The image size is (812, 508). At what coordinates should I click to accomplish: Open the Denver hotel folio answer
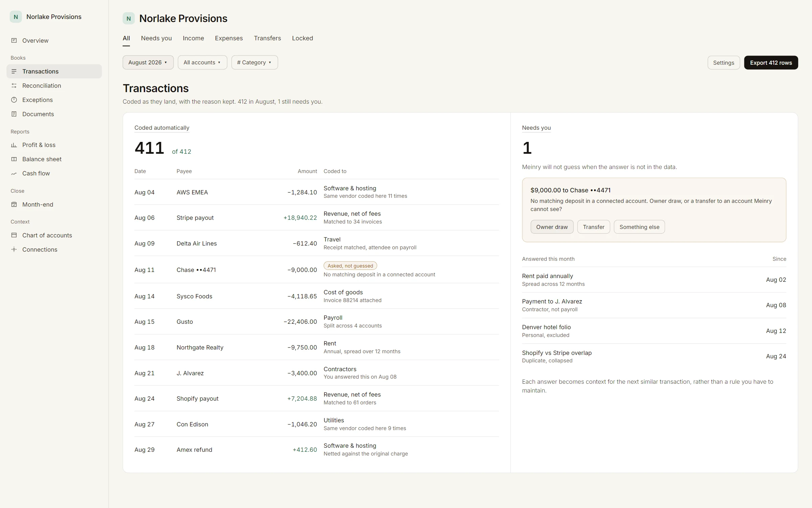click(x=654, y=331)
